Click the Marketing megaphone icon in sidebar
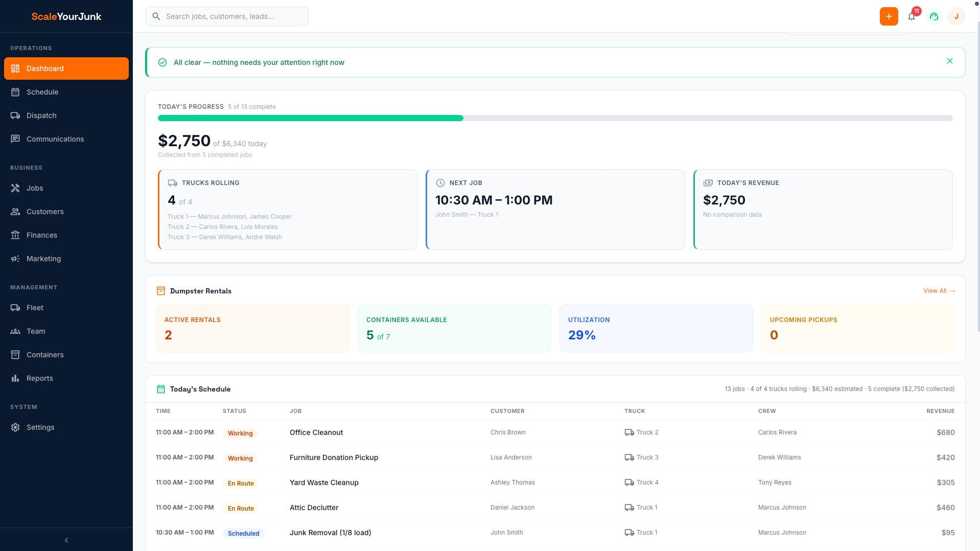The width and height of the screenshot is (980, 551). click(15, 259)
